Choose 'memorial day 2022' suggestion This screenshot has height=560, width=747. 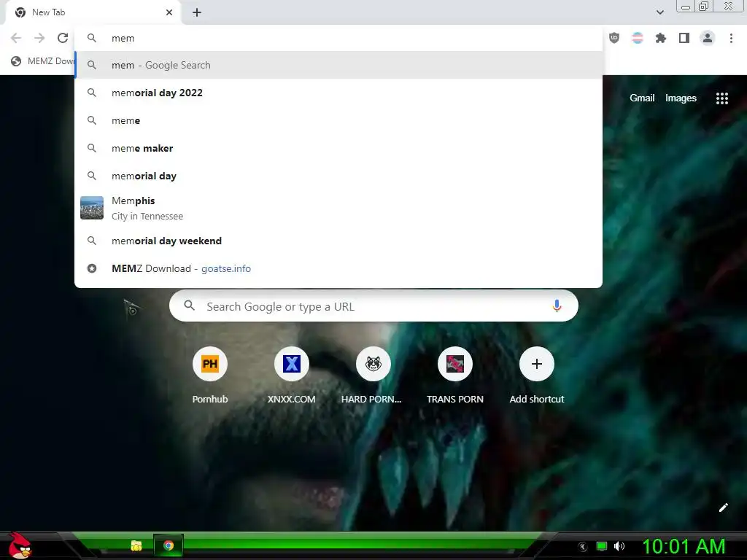coord(338,93)
